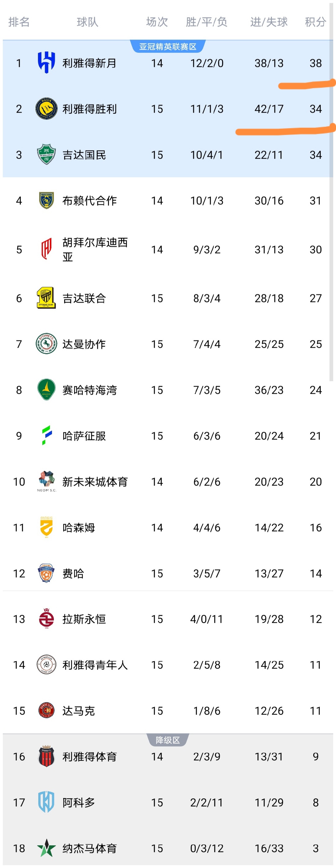
Task: Click the Al Okhdood light-blue crest
Action: (46, 802)
